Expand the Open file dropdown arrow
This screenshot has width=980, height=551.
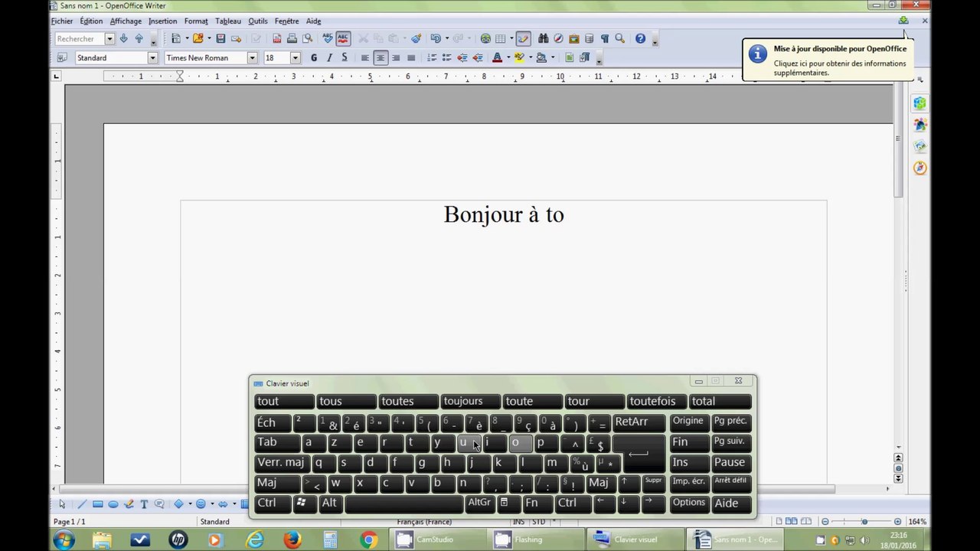(209, 38)
